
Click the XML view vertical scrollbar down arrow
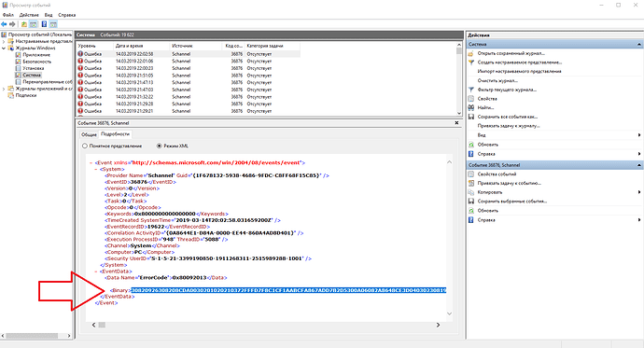(x=449, y=313)
